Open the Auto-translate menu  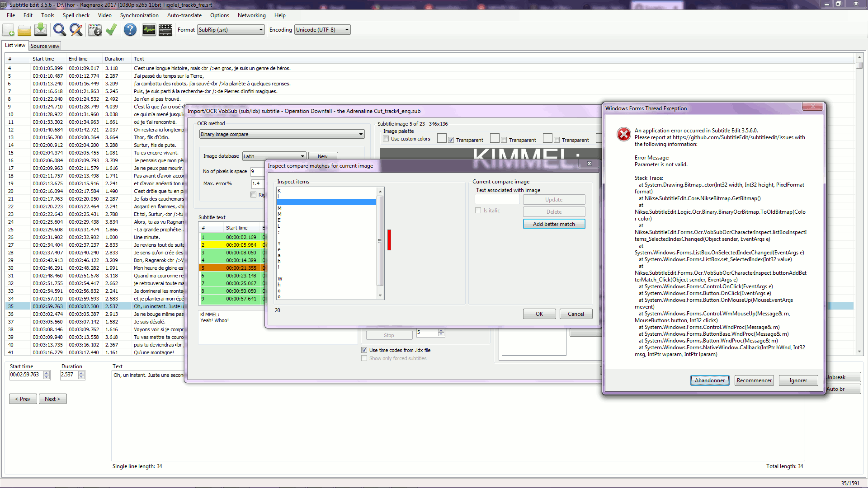tap(184, 15)
